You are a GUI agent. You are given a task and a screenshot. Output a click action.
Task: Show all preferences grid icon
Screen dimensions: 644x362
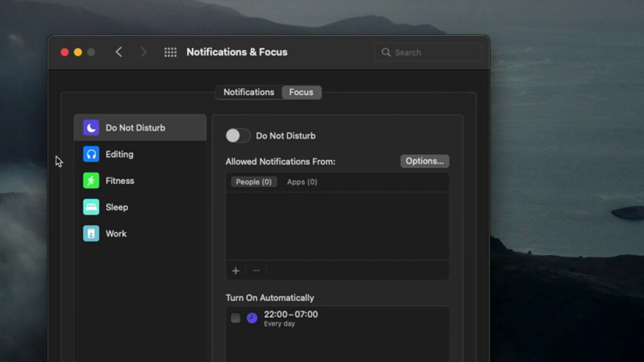tap(171, 52)
